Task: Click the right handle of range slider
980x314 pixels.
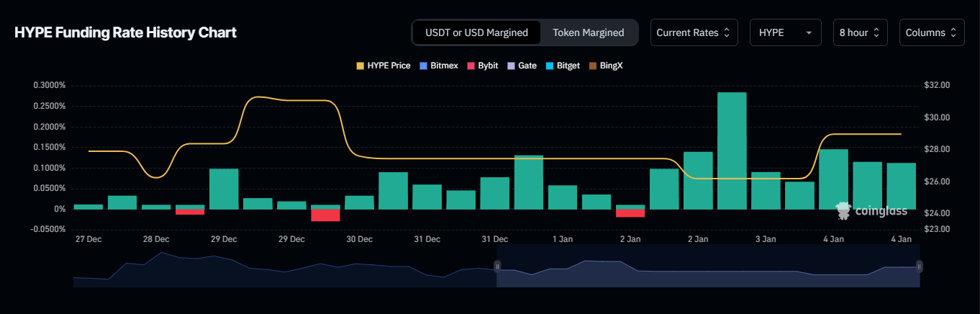Action: point(919,266)
